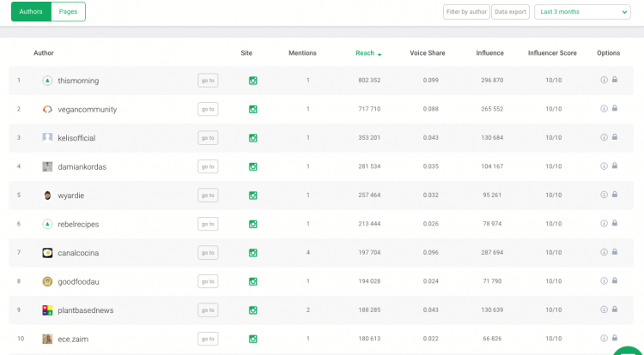Screen dimensions: 644x355
Task: Click the Author column header
Action: pos(44,53)
